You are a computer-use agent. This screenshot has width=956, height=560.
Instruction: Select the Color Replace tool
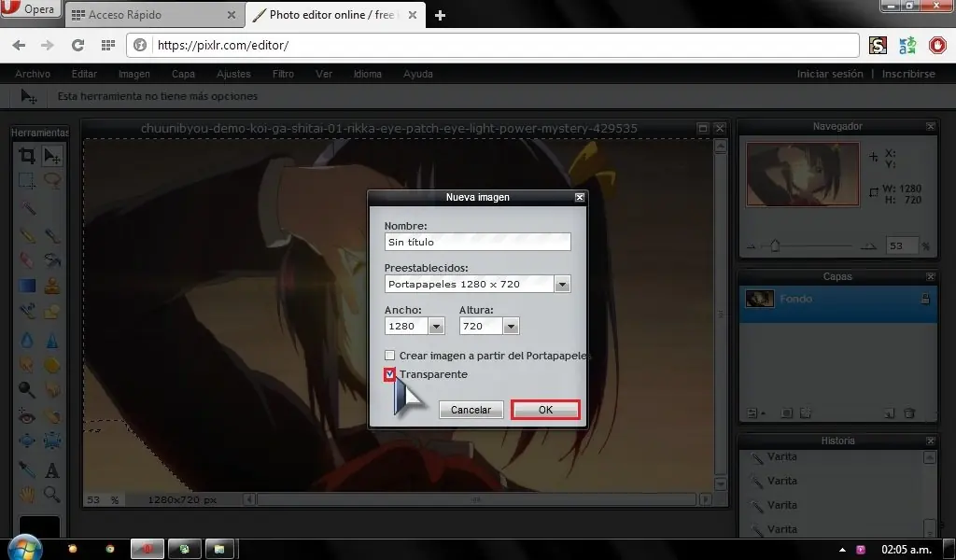pos(27,312)
